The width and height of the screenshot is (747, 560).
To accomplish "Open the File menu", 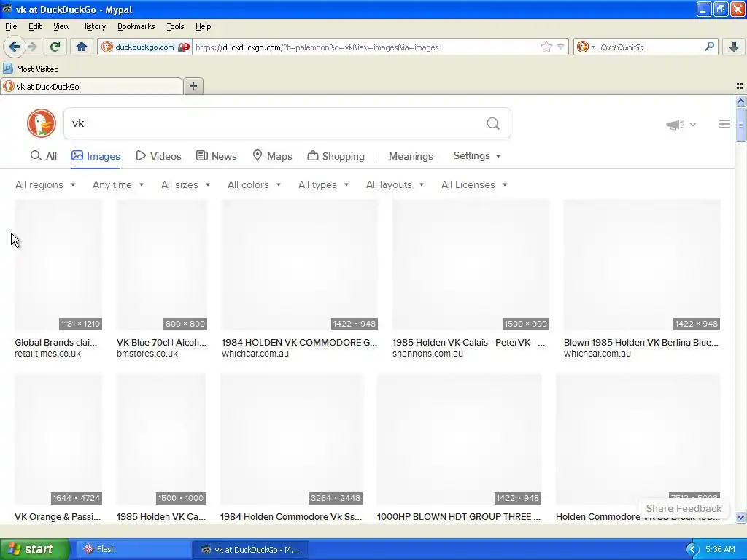I will tap(11, 26).
